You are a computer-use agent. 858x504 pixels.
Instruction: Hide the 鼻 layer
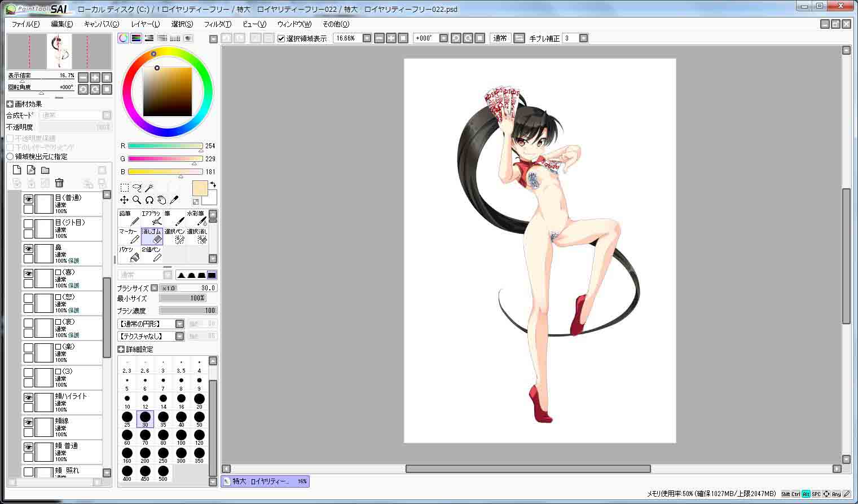(28, 249)
